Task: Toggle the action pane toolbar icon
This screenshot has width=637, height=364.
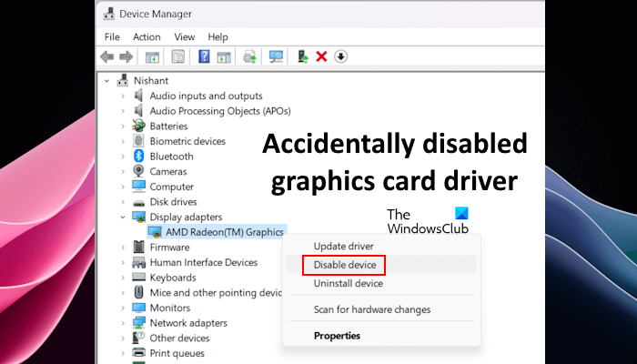Action: click(x=224, y=56)
